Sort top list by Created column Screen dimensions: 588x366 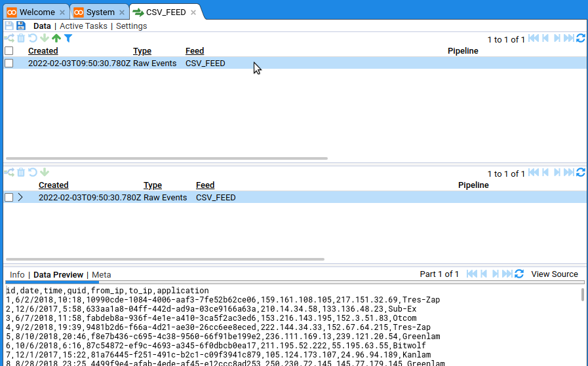point(43,51)
